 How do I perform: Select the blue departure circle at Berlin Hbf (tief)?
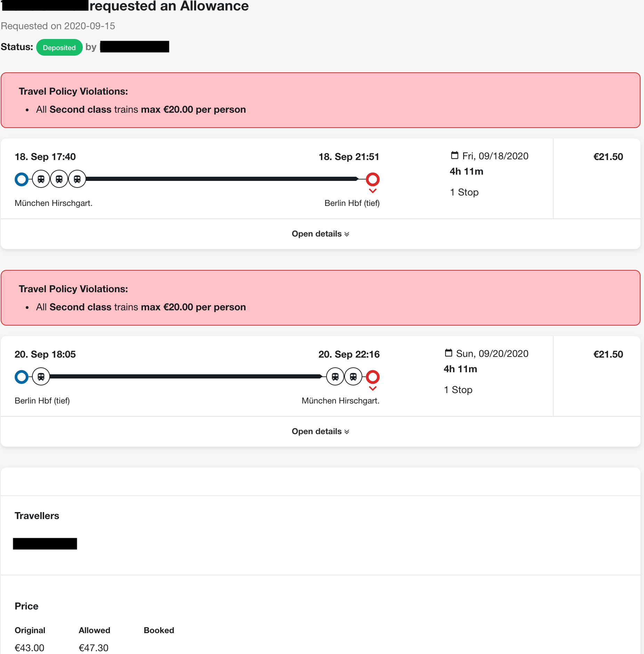coord(22,377)
